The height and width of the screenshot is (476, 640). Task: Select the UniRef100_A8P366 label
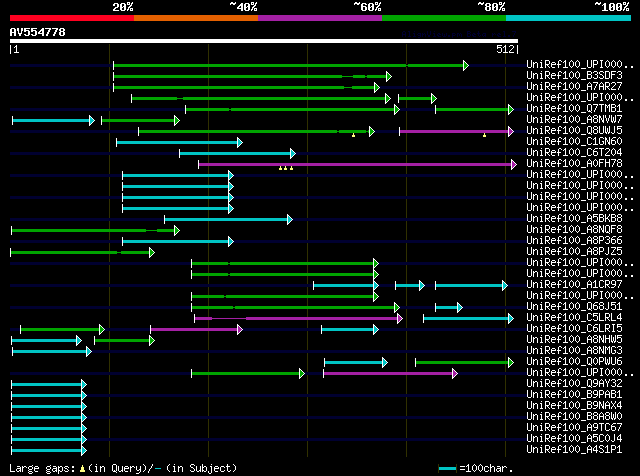pyautogui.click(x=574, y=241)
